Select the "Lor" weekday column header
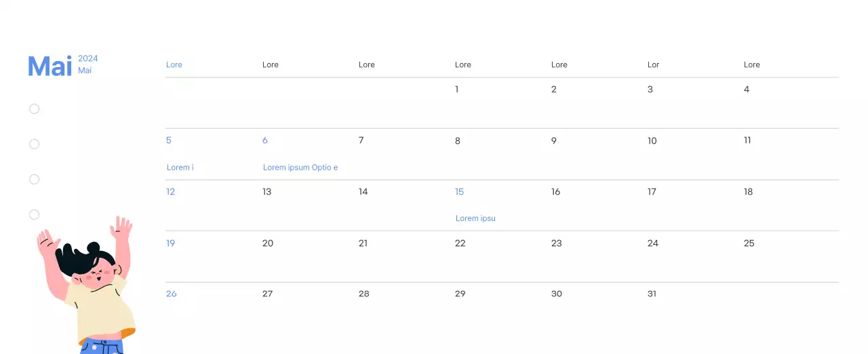The height and width of the screenshot is (354, 868). click(653, 64)
